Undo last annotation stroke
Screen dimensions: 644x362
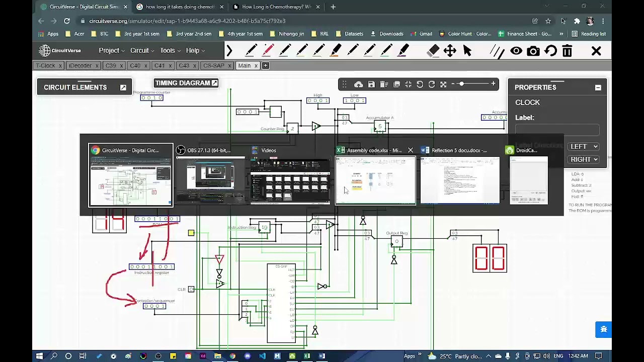coord(550,51)
